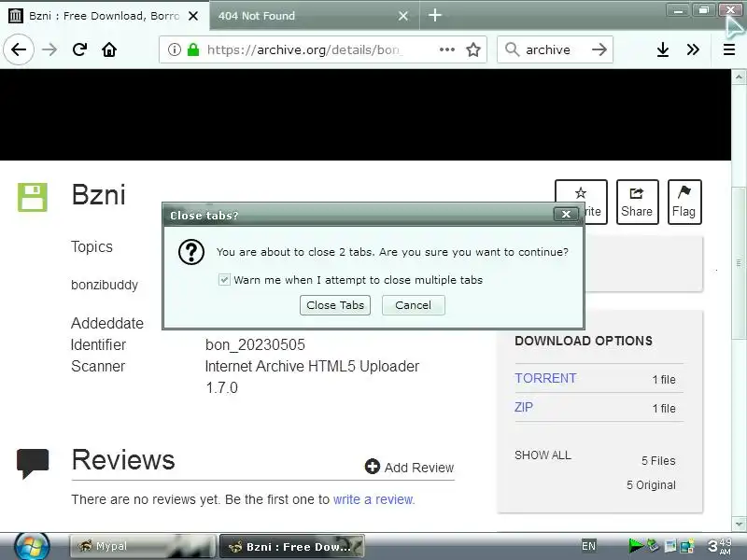Open the downloads panel

pos(663,49)
